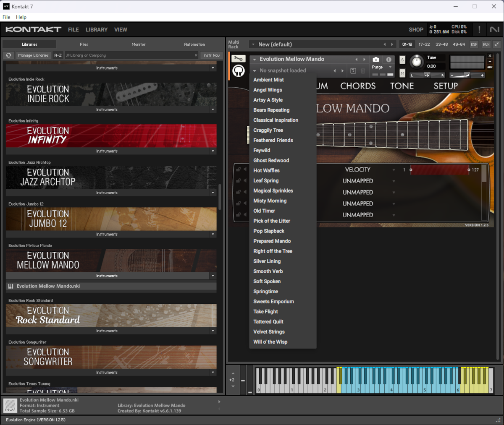This screenshot has height=425, width=504.
Task: Collapse Evolution Mellow Mando Instruments dropdown arrow
Action: point(213,276)
